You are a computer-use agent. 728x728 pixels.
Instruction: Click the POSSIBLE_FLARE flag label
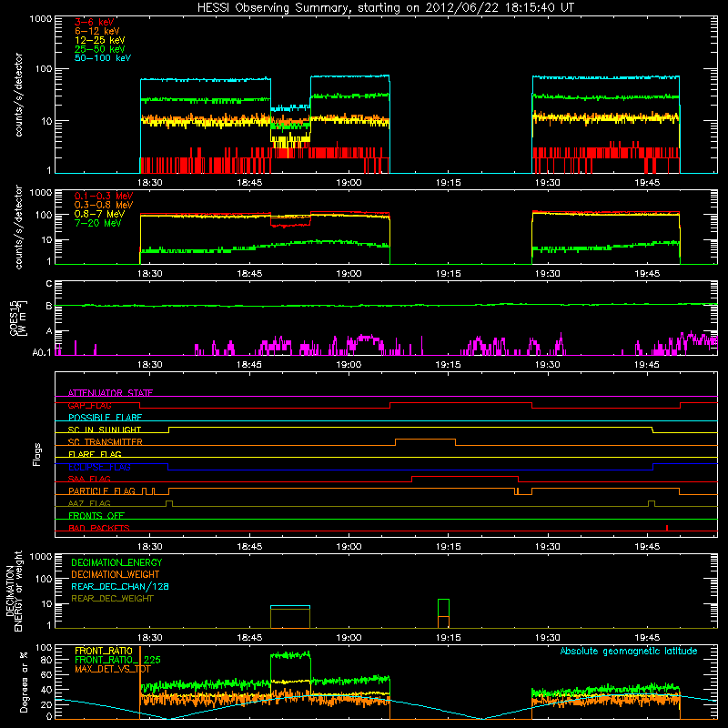(105, 418)
